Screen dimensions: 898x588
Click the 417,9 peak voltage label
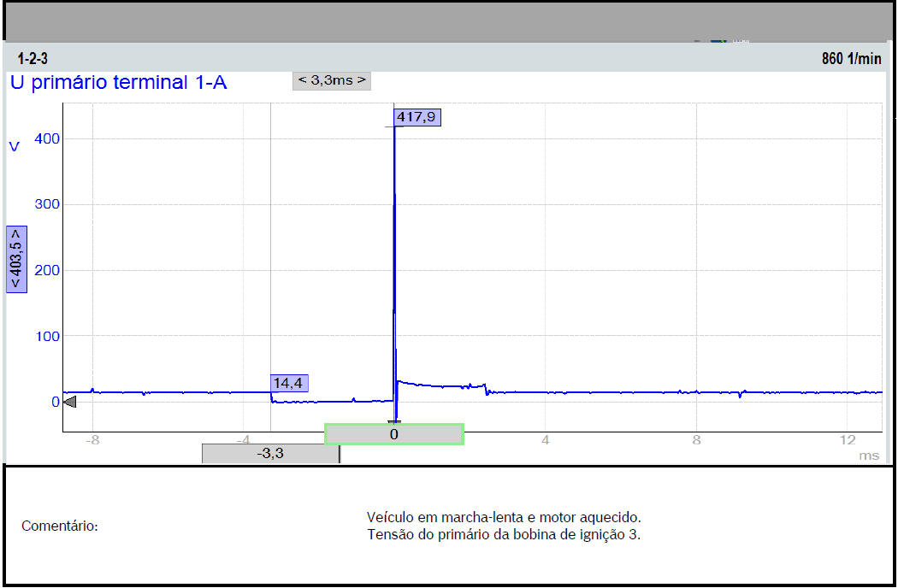pyautogui.click(x=417, y=117)
